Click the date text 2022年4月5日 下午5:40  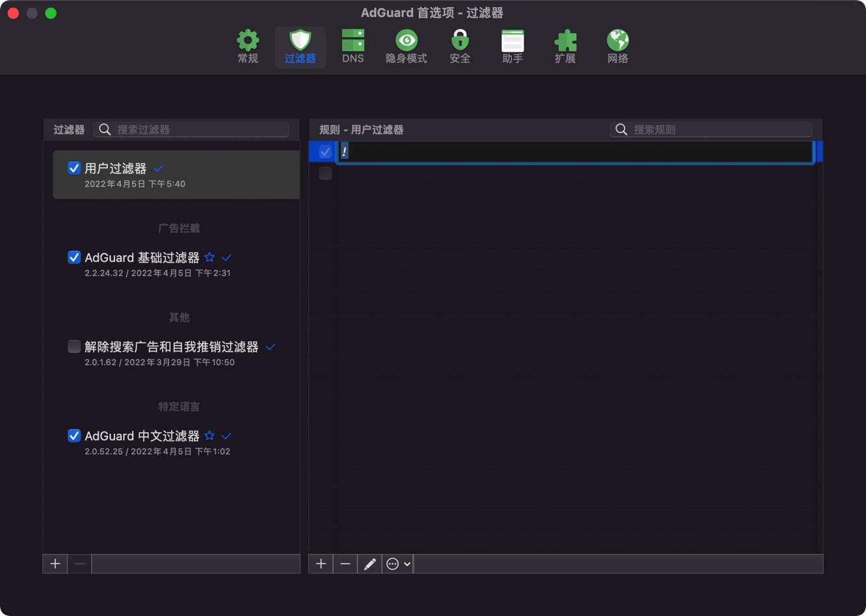[135, 184]
